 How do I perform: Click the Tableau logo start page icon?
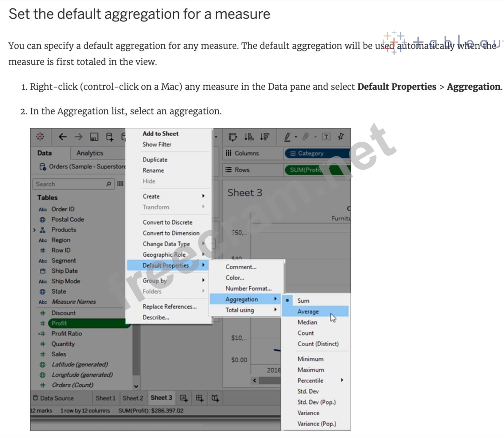40,137
